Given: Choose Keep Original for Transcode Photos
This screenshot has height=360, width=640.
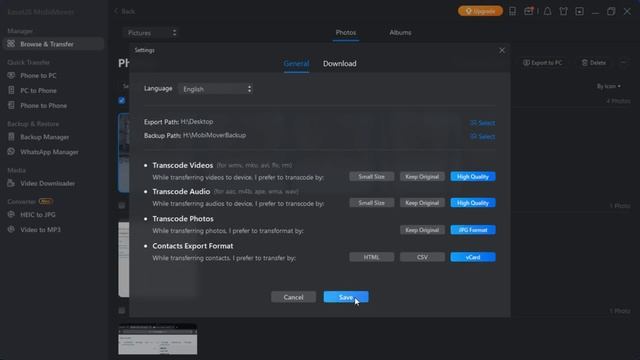Looking at the screenshot, I should (x=422, y=230).
